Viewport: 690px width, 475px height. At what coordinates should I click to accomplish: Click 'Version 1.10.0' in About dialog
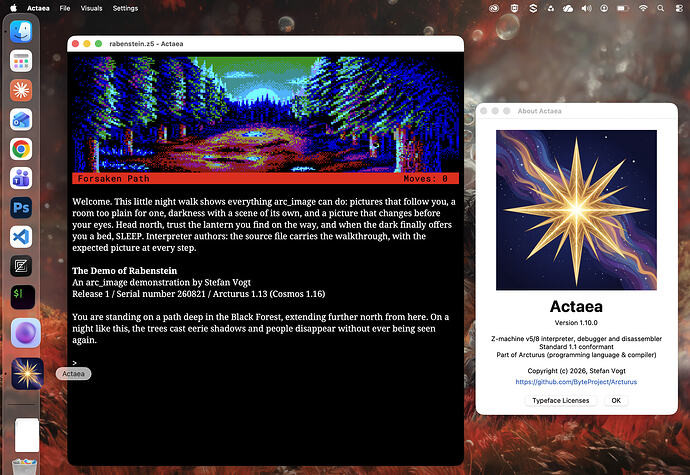pos(576,323)
